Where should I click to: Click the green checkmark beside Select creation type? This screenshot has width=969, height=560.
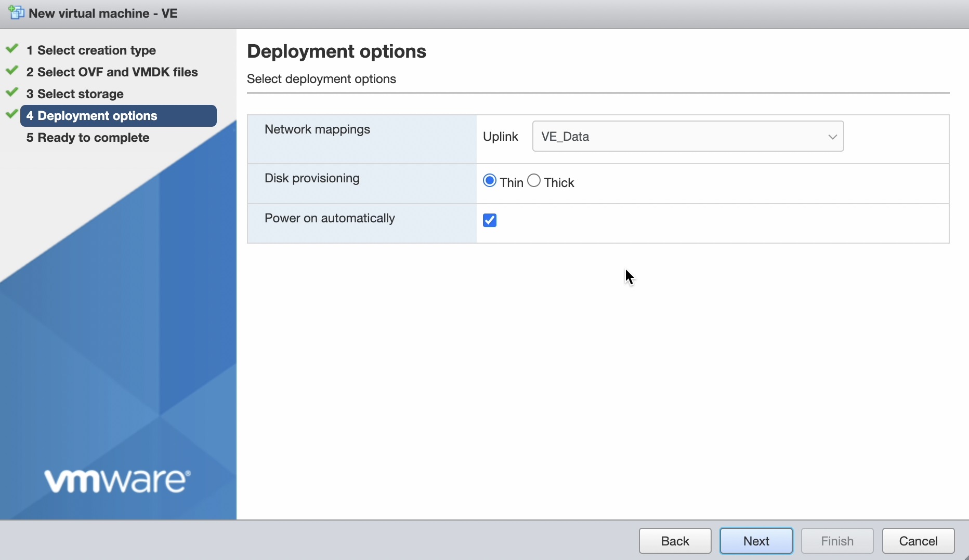pyautogui.click(x=12, y=49)
